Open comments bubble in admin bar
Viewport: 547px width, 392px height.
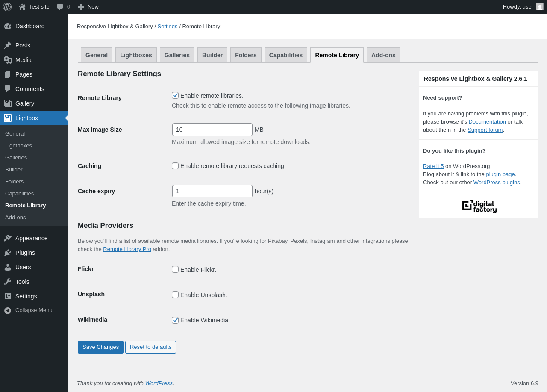pyautogui.click(x=60, y=7)
